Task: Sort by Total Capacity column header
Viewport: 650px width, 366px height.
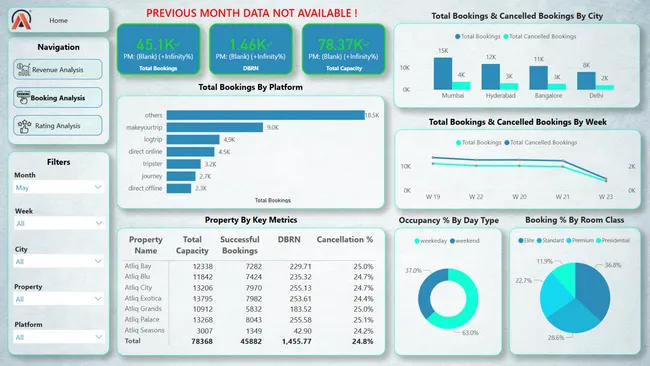Action: [192, 245]
